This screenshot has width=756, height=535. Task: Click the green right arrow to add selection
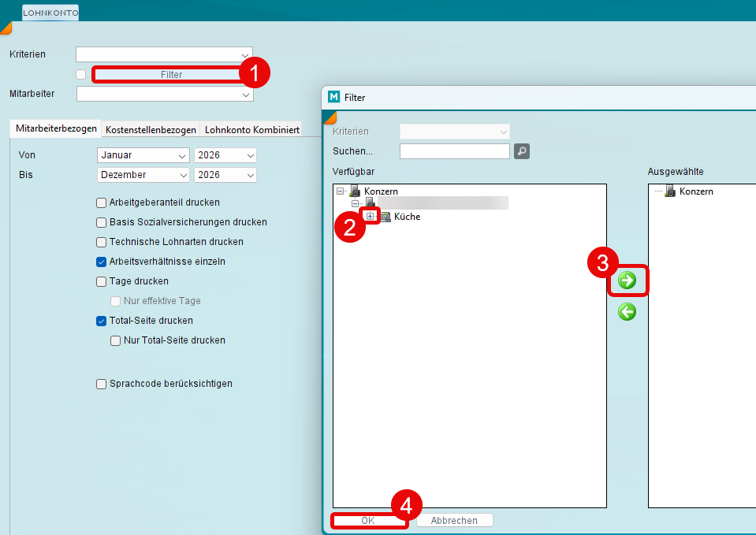627,281
